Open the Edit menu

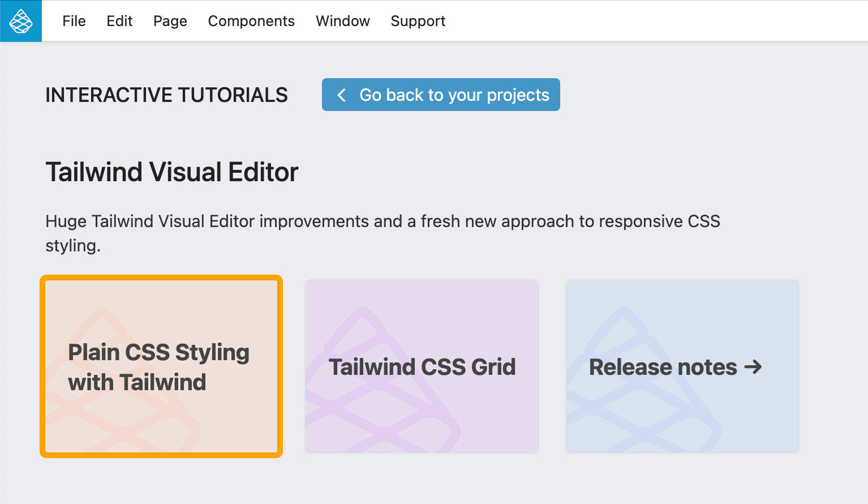119,21
